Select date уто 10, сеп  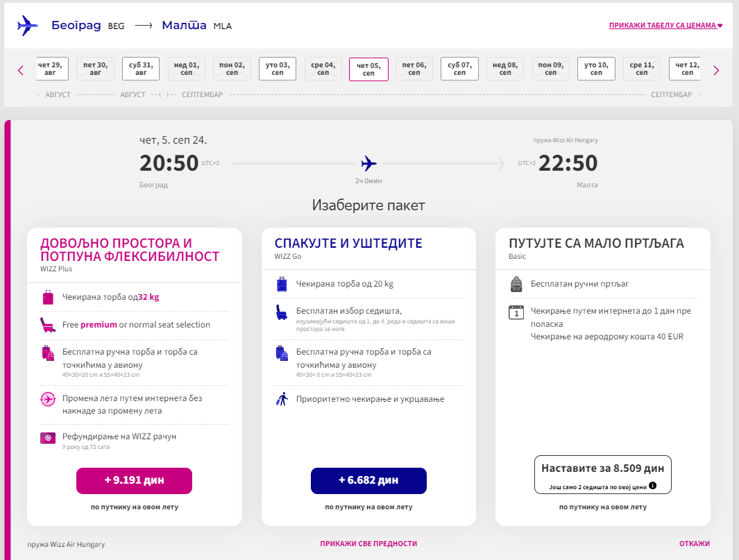(x=596, y=69)
